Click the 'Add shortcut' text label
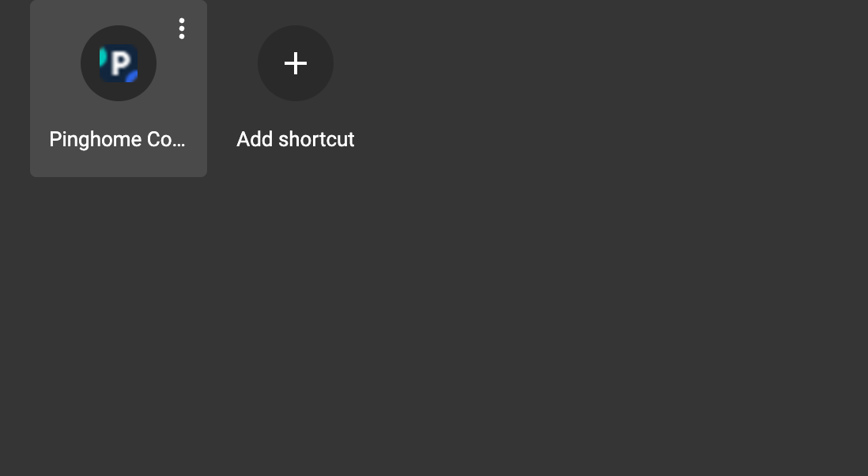This screenshot has width=868, height=476. pos(296,139)
